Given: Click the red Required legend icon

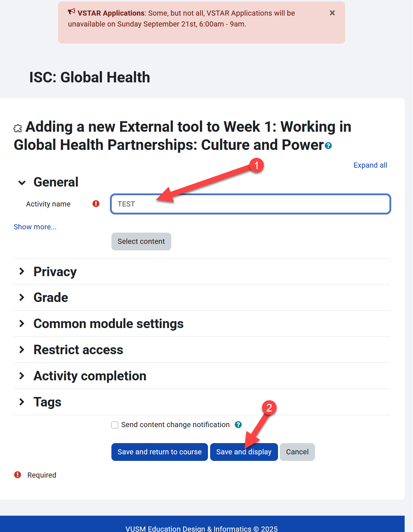Looking at the screenshot, I should [17, 475].
